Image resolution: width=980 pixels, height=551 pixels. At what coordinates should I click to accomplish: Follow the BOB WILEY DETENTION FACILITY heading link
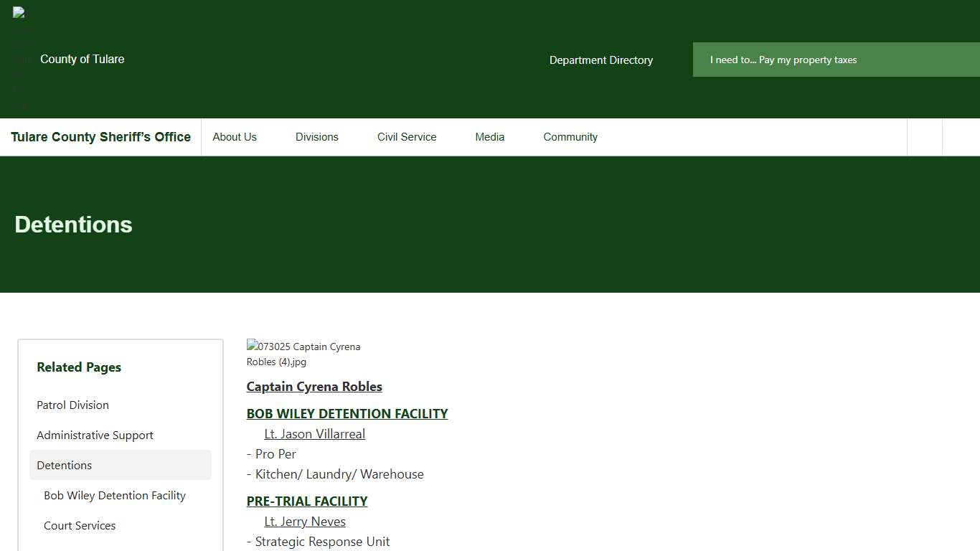(347, 413)
